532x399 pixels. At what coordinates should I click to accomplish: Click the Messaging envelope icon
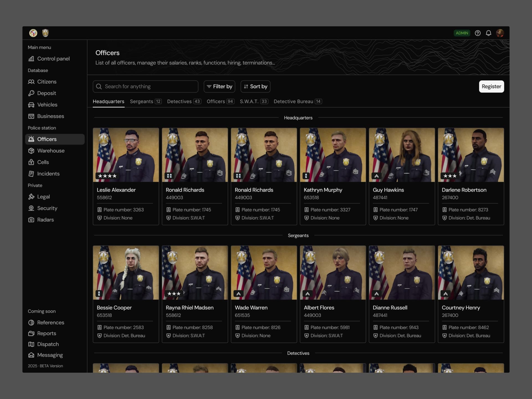[31, 355]
